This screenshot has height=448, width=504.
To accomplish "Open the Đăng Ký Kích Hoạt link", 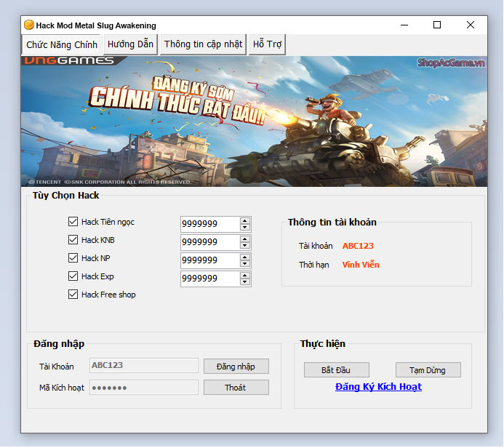I will point(378,387).
